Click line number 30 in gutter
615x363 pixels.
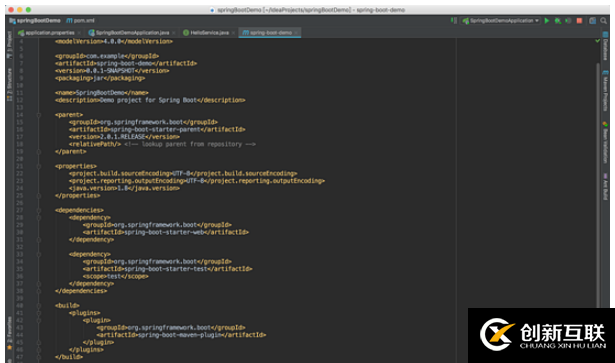point(20,232)
